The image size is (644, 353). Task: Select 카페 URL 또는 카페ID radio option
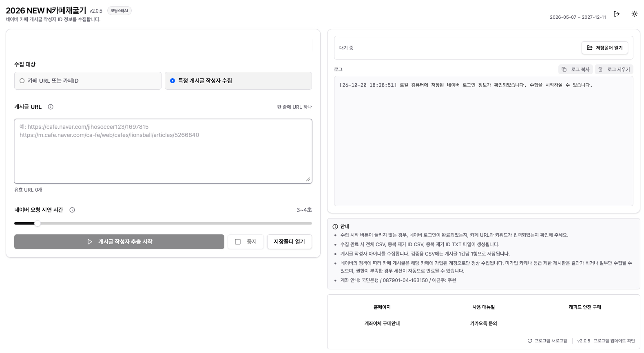click(x=88, y=81)
